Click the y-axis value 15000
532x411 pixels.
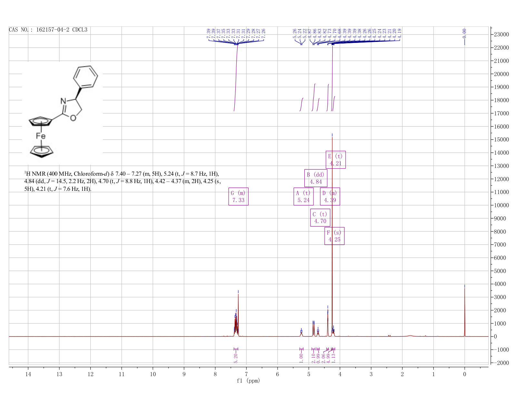coord(501,140)
